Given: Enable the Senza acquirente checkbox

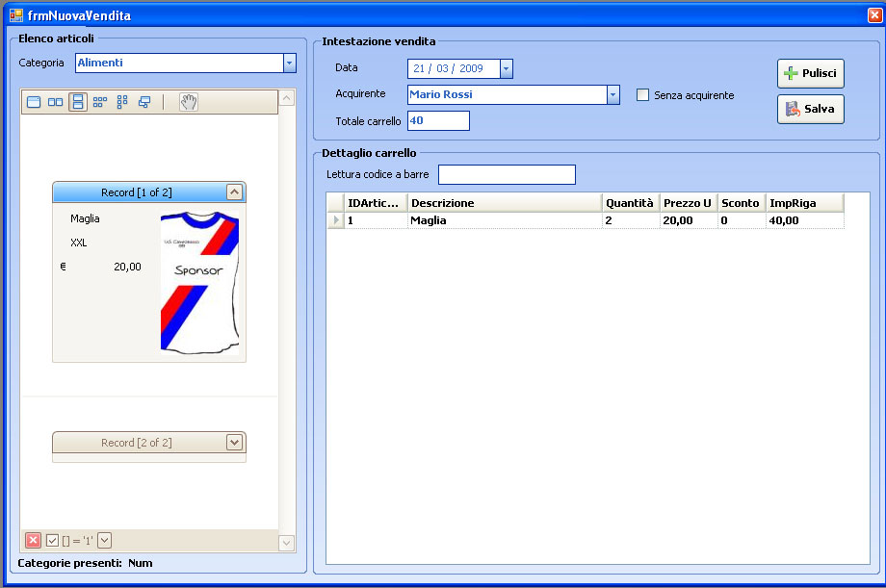Looking at the screenshot, I should point(643,95).
